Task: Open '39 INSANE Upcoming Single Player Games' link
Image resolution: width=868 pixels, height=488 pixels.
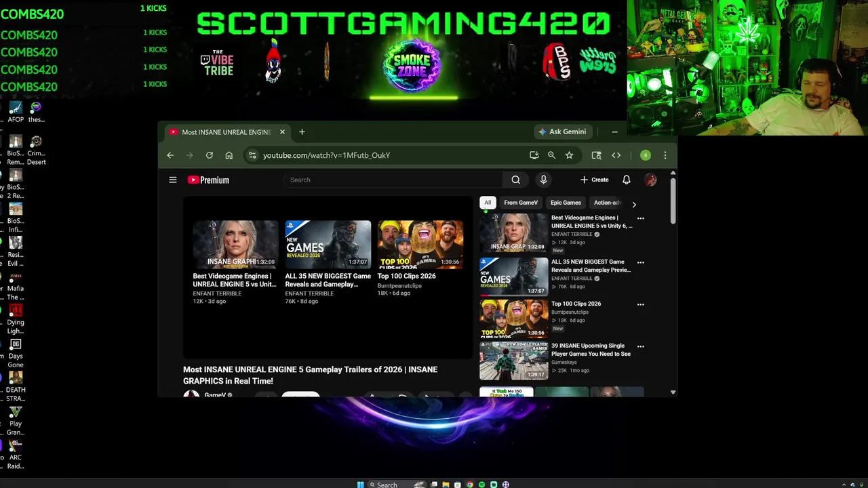Action: point(591,350)
